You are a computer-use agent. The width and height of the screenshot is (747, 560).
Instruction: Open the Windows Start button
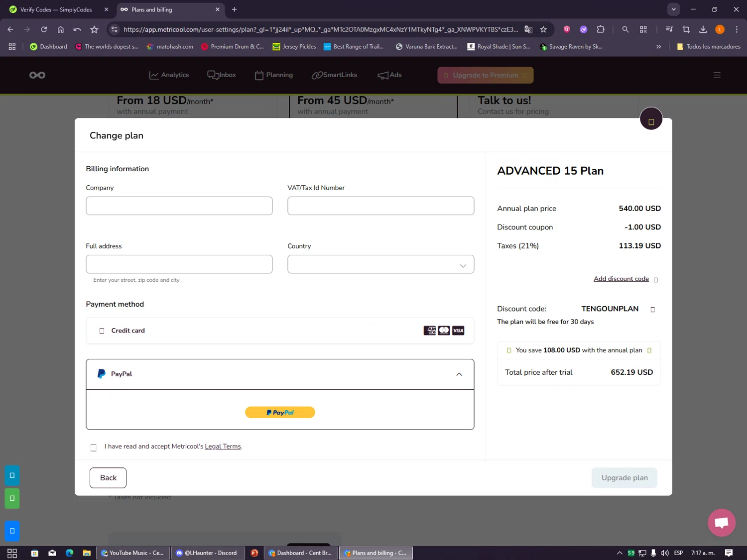(x=12, y=553)
